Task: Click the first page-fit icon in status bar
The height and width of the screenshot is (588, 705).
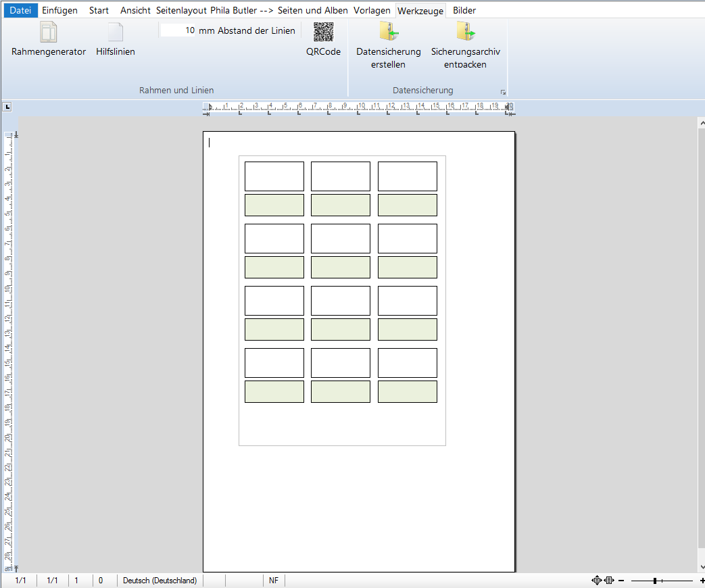Action: pos(596,581)
